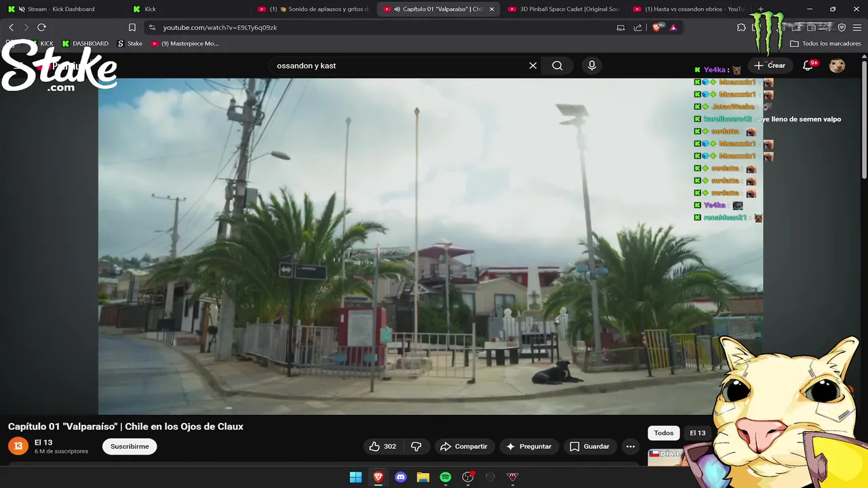
Task: Click the YouTube search field
Action: tap(399, 66)
